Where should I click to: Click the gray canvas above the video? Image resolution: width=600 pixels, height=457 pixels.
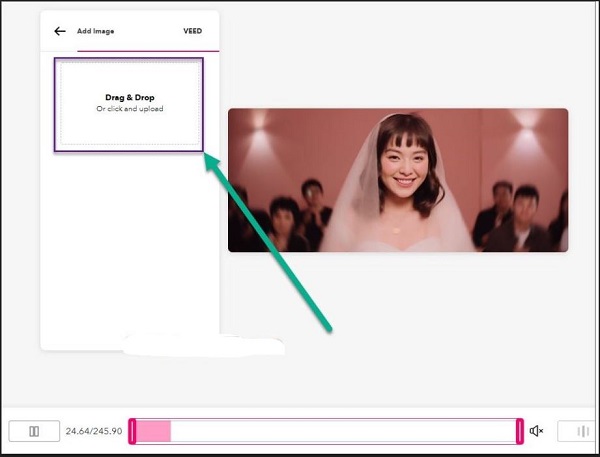pyautogui.click(x=400, y=60)
